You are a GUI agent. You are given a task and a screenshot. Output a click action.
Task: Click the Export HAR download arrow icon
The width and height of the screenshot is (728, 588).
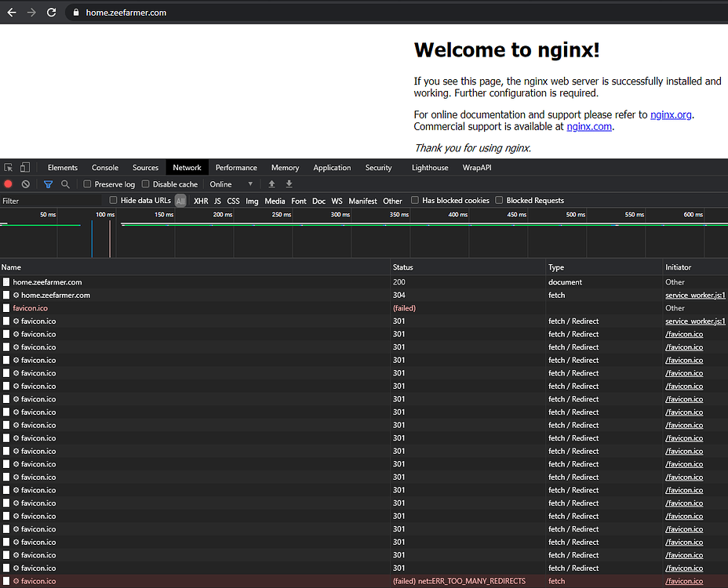[x=289, y=184]
